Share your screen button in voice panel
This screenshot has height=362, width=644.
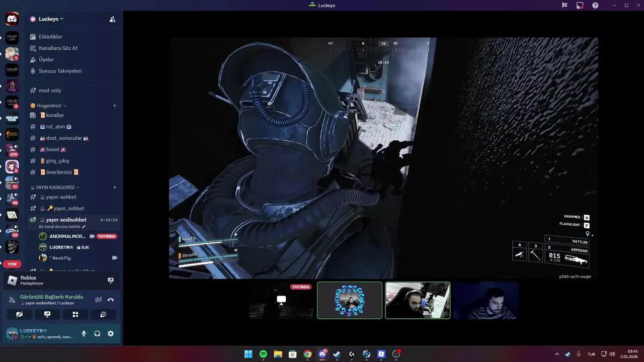(x=47, y=314)
